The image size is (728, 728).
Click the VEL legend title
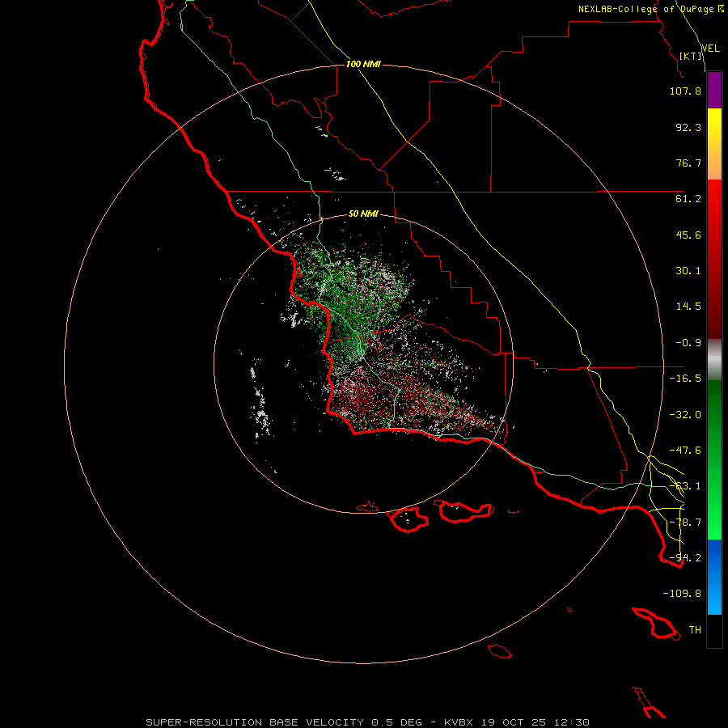710,49
